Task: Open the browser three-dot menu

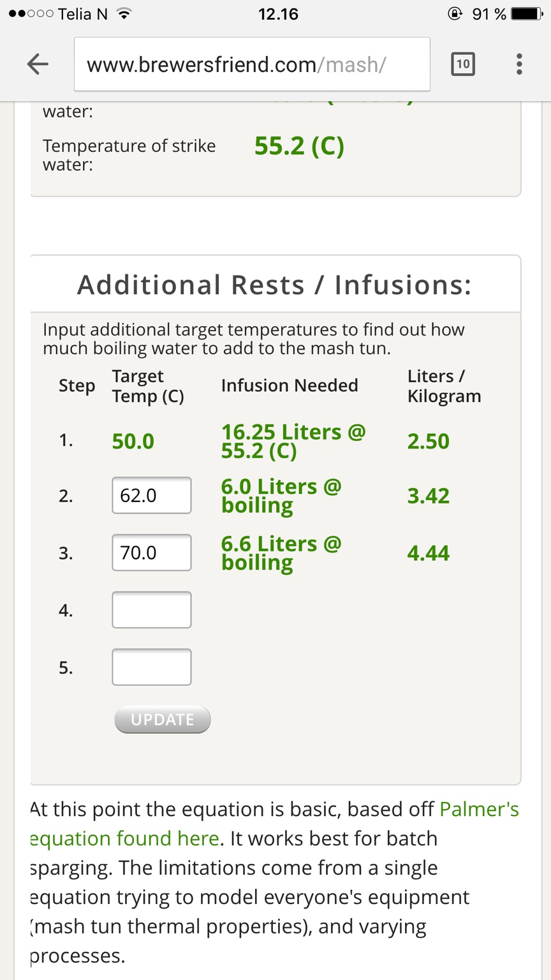Action: click(x=519, y=64)
